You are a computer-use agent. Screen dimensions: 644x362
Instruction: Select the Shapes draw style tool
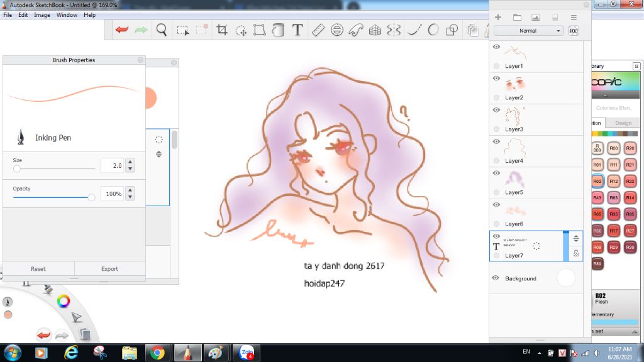(452, 30)
